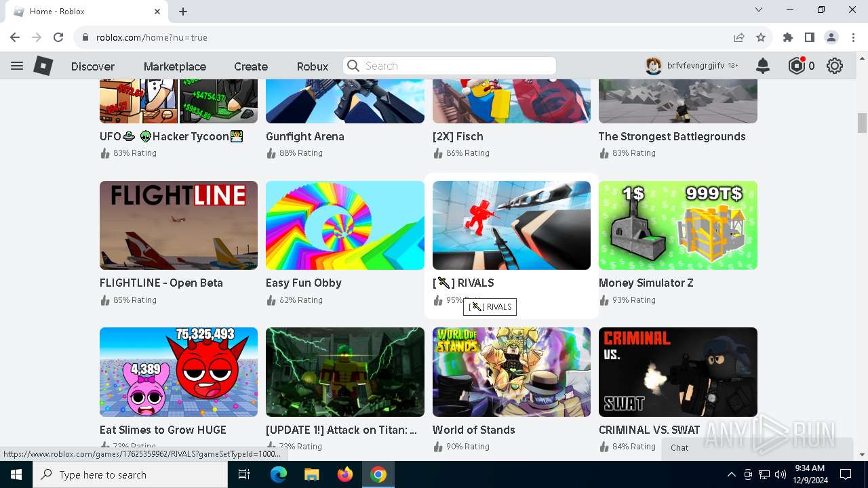This screenshot has width=868, height=488.
Task: Open the Roblox hamburger navigation menu
Action: click(17, 66)
